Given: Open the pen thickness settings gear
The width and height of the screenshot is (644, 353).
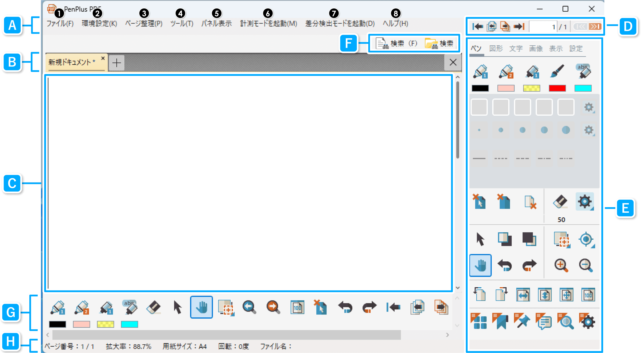Looking at the screenshot, I should [x=589, y=130].
